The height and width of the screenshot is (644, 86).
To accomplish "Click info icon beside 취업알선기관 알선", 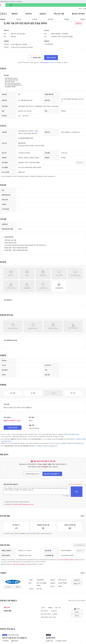I will (x=48, y=525).
